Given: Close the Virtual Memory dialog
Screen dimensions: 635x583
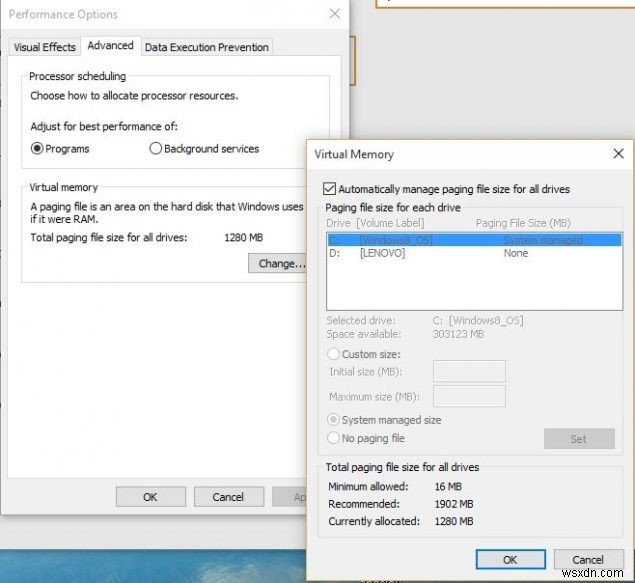Looking at the screenshot, I should [x=618, y=153].
